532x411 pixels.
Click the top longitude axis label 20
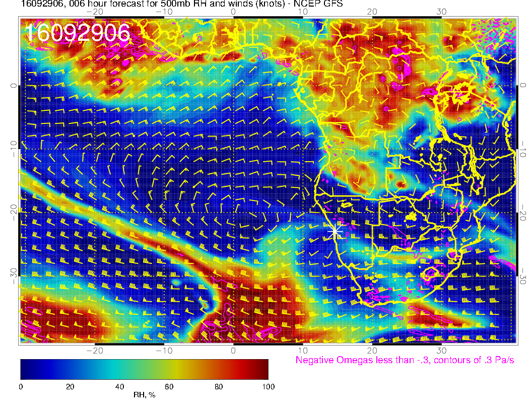pos(372,12)
